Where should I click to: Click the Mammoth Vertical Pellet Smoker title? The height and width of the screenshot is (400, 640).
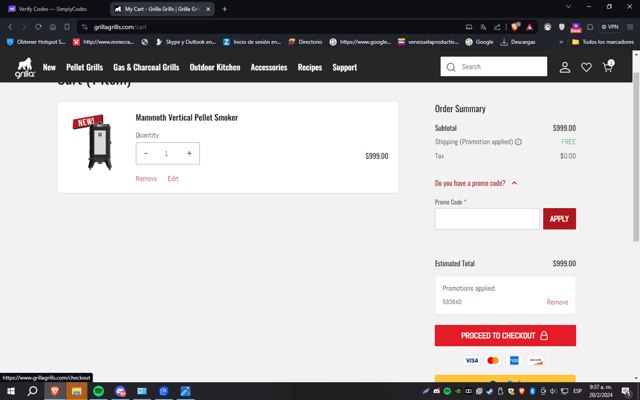click(187, 118)
